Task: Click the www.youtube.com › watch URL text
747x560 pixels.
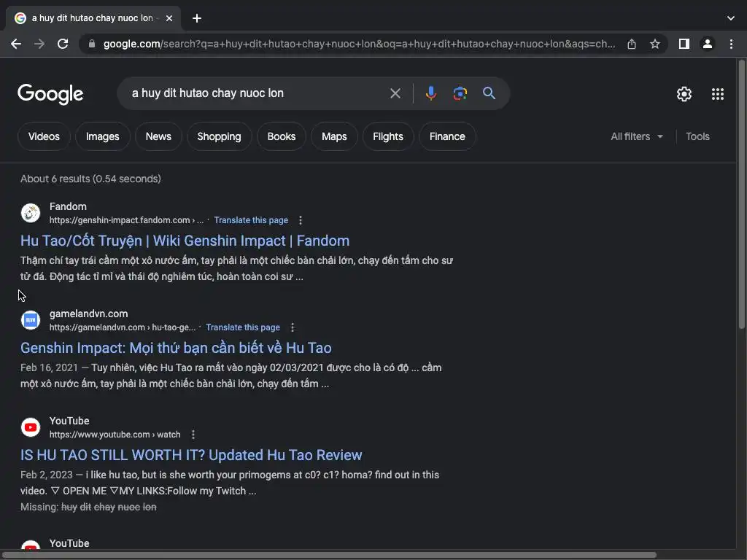Action: click(x=115, y=435)
